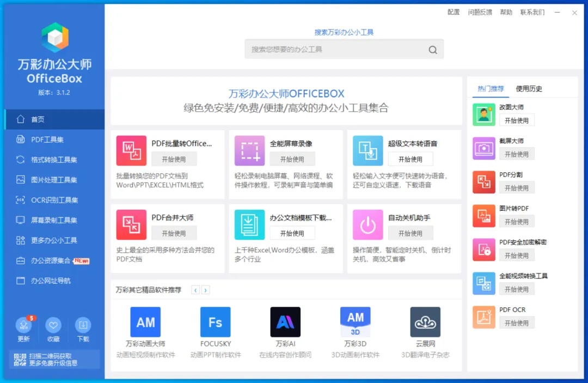Image resolution: width=588 pixels, height=383 pixels.
Task: Click 开始使用 under 图片转PDF
Action: 516,222
